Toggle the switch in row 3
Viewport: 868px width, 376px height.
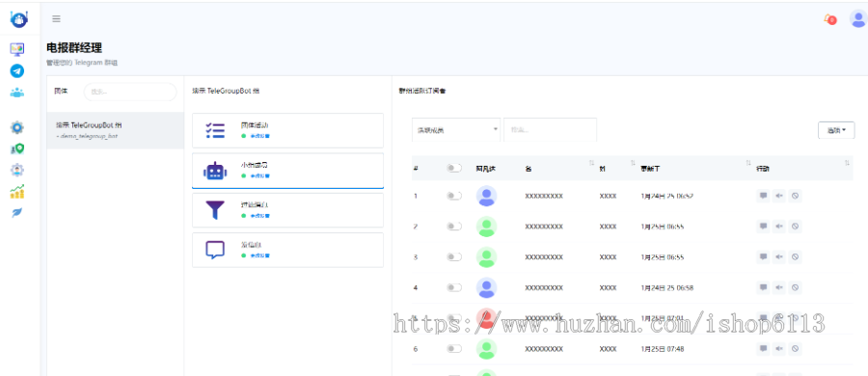point(454,257)
